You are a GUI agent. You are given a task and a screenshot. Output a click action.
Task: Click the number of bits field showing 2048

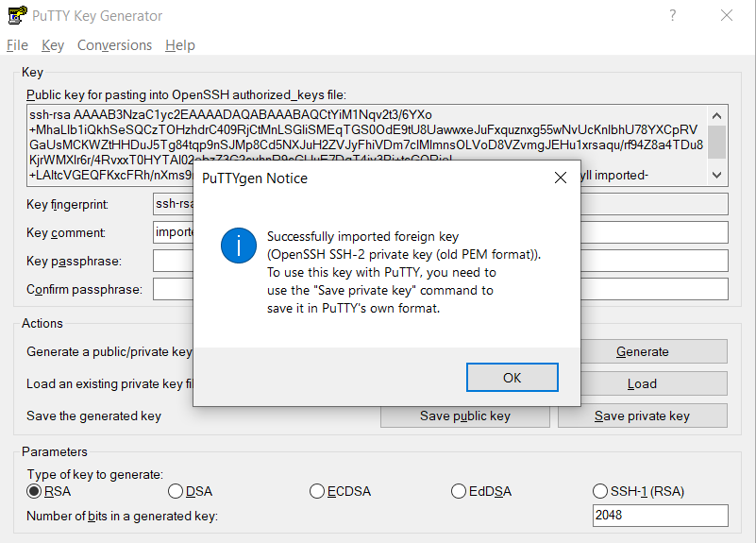pos(660,516)
